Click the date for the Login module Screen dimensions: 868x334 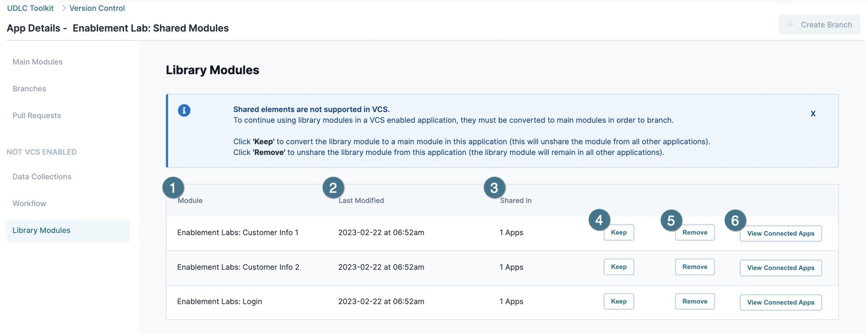381,301
